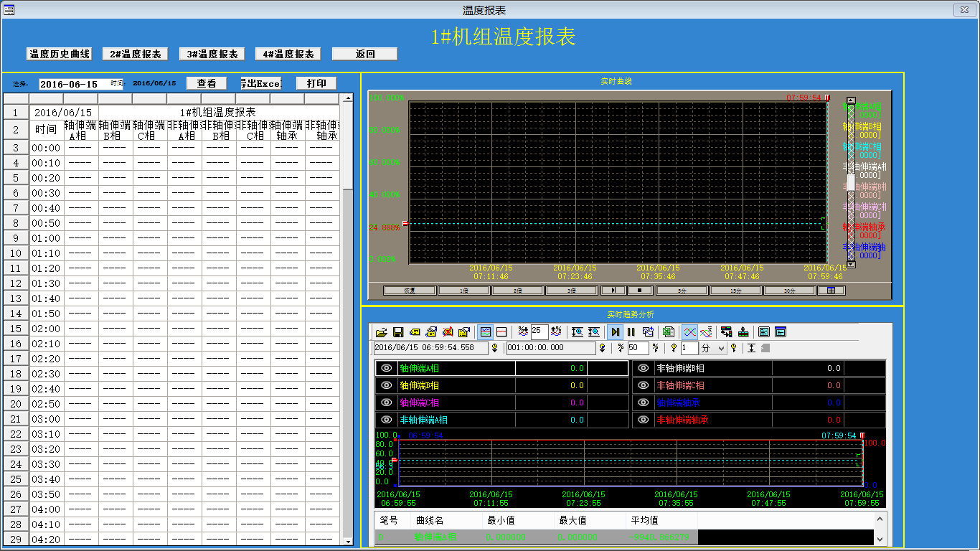Viewport: 980px width, 551px height.
Task: Click the vertical fit height icon
Action: 751,348
